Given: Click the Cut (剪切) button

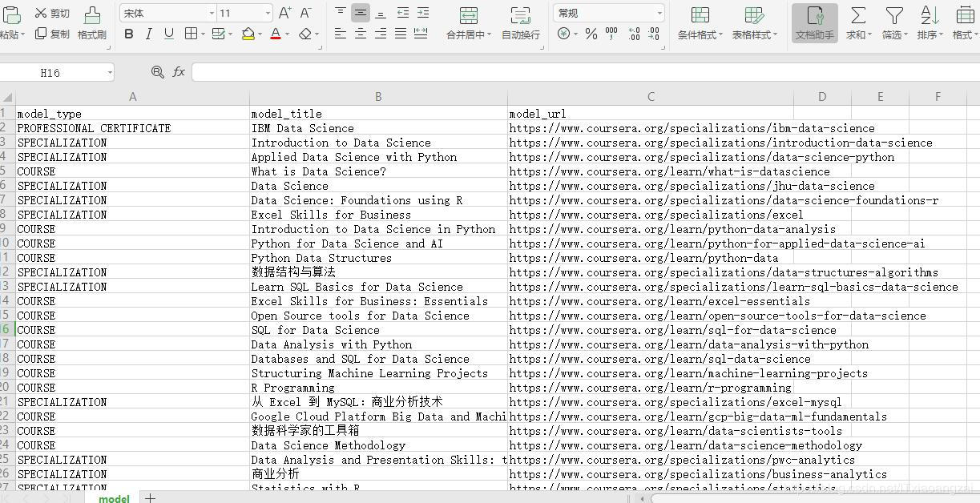Looking at the screenshot, I should [53, 13].
